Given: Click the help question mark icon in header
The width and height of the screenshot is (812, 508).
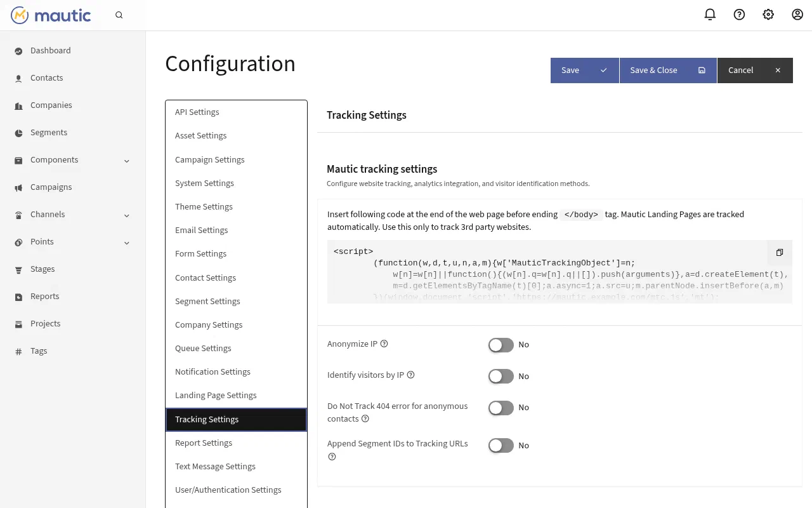Looking at the screenshot, I should [739, 15].
